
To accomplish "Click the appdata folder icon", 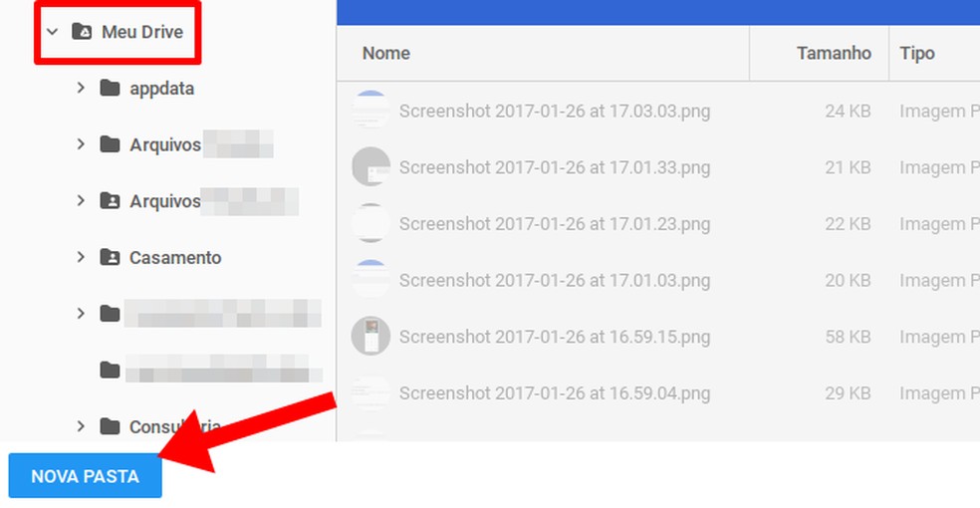I will click(110, 89).
